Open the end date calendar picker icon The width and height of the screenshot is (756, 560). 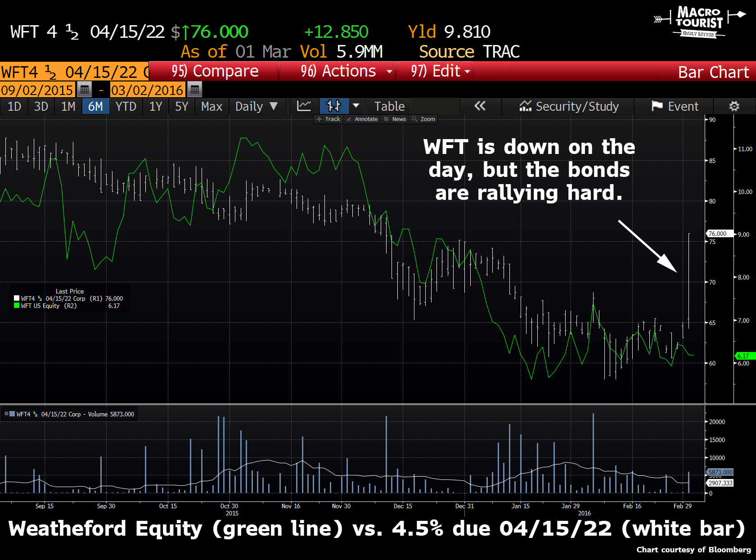click(194, 90)
